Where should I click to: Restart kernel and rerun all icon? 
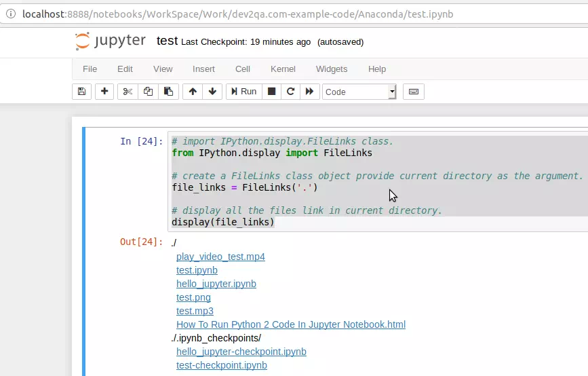coord(310,92)
